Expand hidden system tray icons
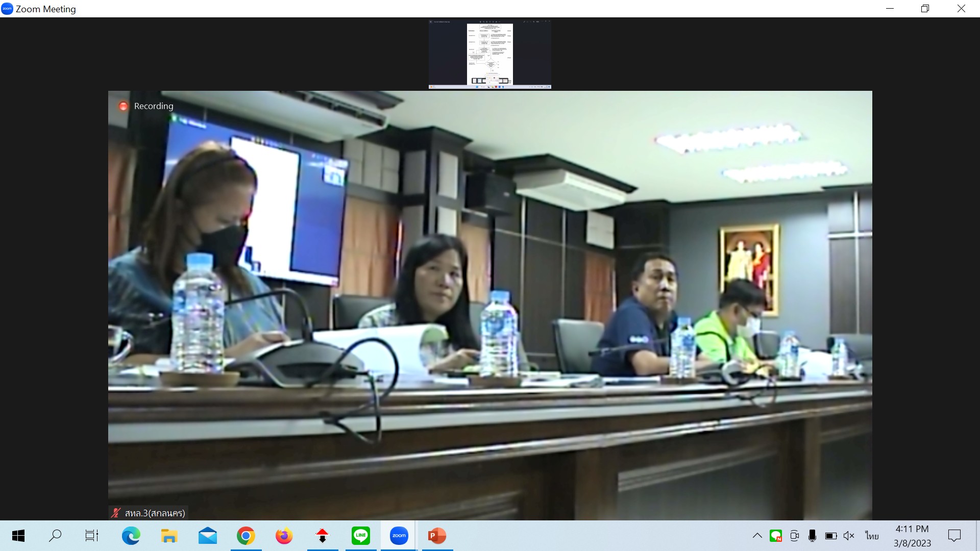 pyautogui.click(x=757, y=536)
